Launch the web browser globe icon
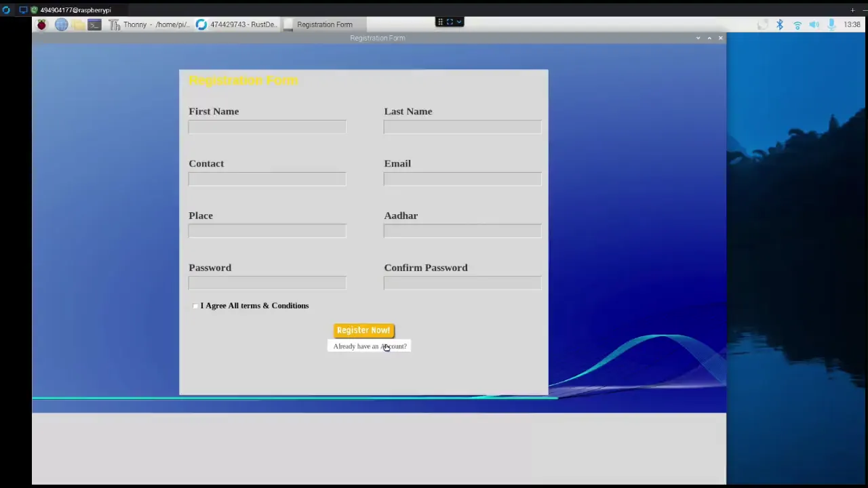 (x=61, y=24)
